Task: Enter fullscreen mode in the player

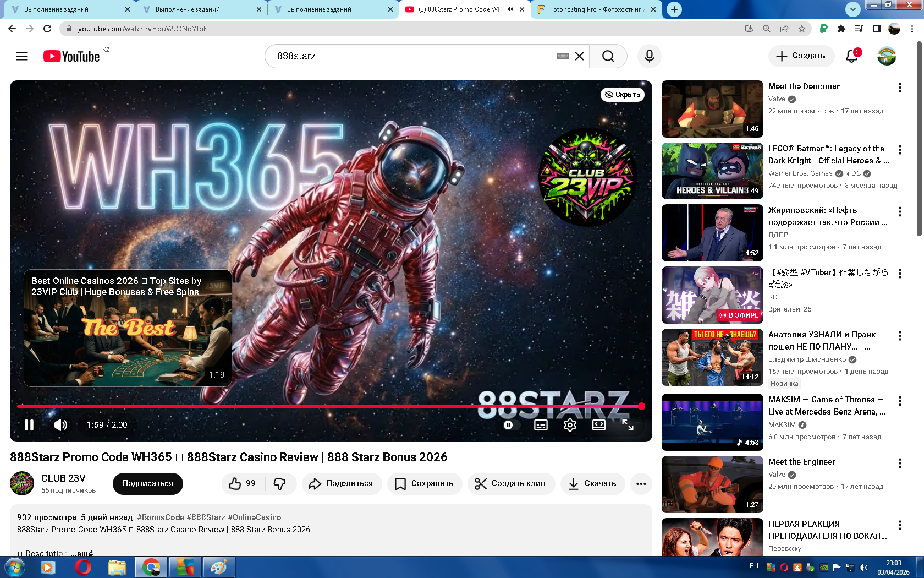Action: pyautogui.click(x=628, y=425)
